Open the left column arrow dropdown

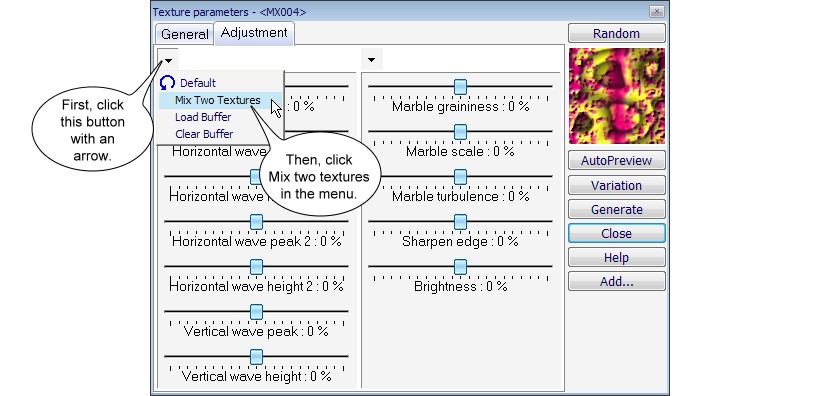tap(168, 60)
